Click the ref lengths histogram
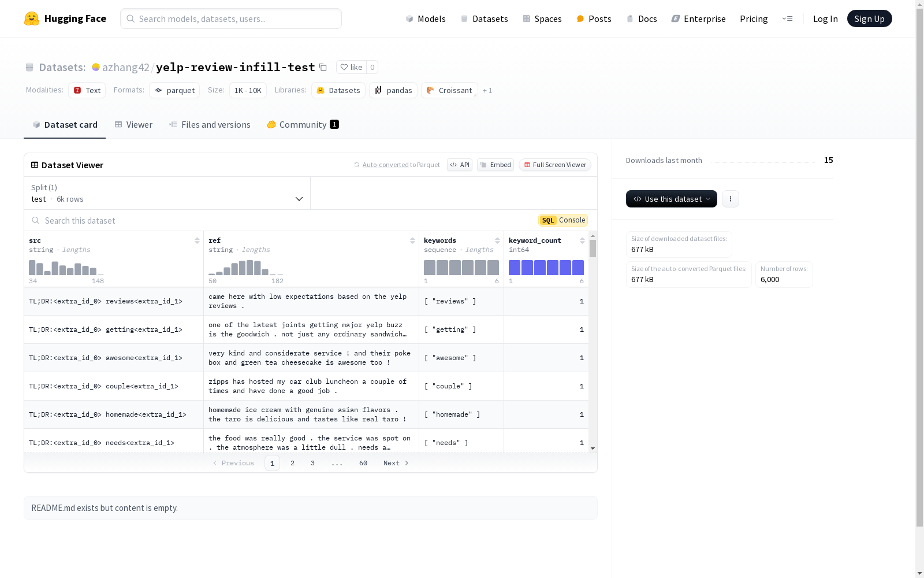Screen dimensions: 924x578 point(246,268)
